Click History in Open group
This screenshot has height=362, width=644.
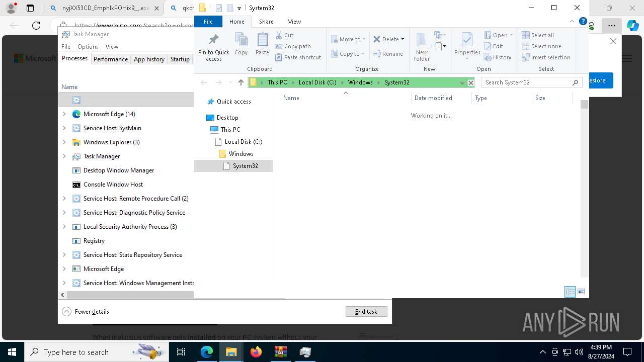(x=498, y=57)
